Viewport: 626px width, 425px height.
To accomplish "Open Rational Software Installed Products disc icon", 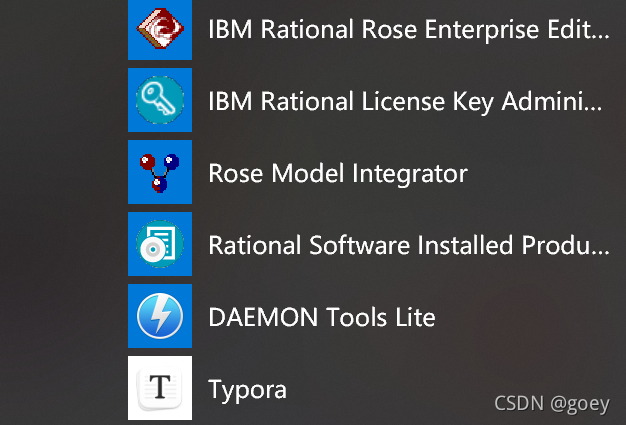I will click(x=160, y=244).
